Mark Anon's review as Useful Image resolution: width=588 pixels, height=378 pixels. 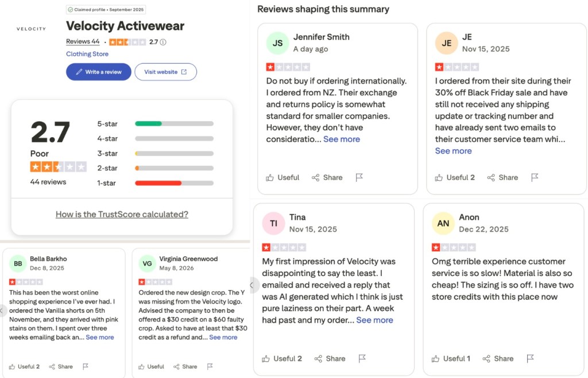click(x=451, y=358)
